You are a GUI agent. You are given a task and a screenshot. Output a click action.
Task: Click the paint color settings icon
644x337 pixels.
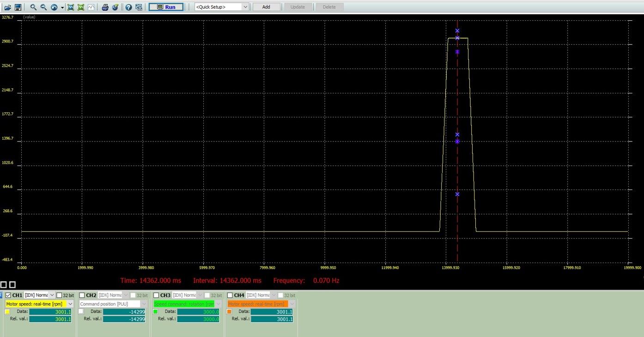tap(115, 7)
